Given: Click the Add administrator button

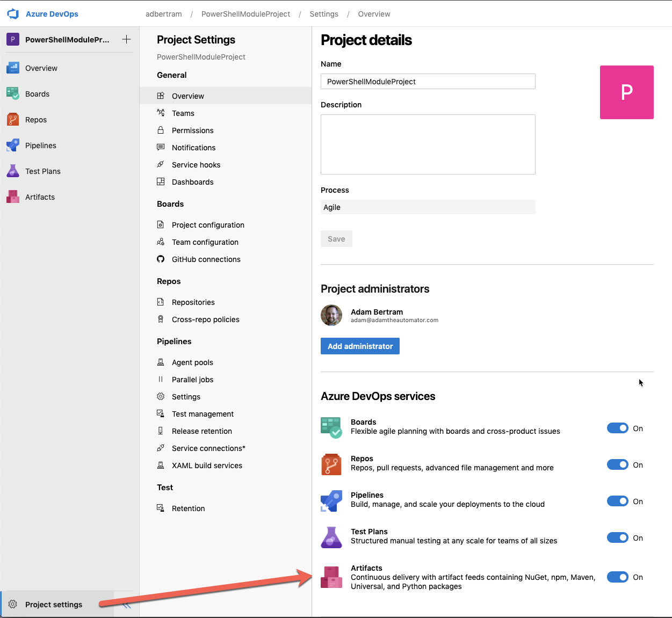Looking at the screenshot, I should (360, 346).
